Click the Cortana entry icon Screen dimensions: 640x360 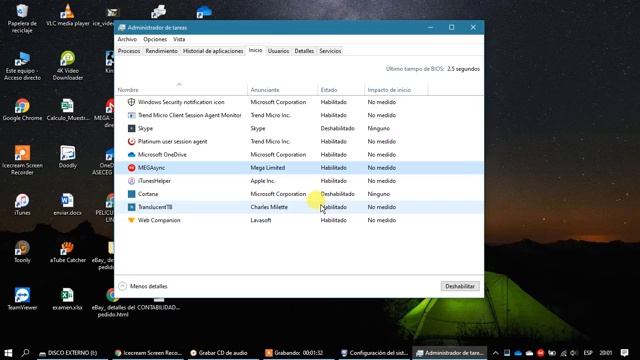(x=131, y=194)
